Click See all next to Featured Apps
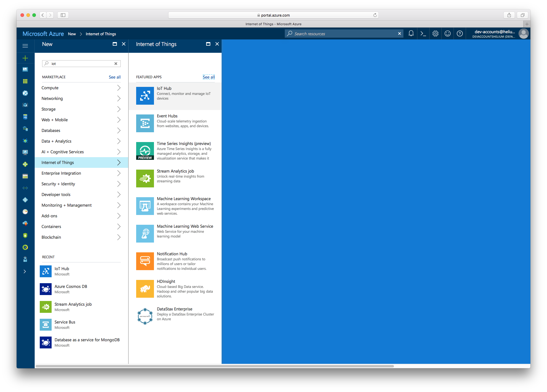The image size is (547, 392). tap(209, 77)
